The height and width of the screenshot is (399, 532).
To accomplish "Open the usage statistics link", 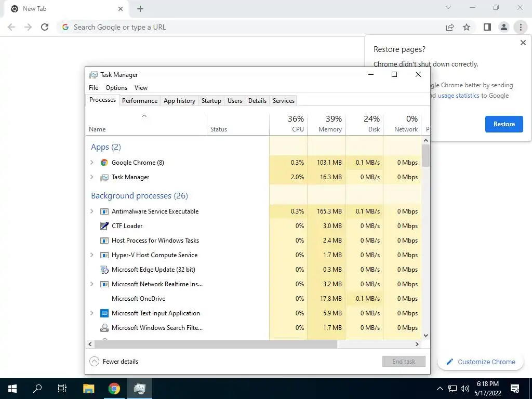I will (x=458, y=96).
